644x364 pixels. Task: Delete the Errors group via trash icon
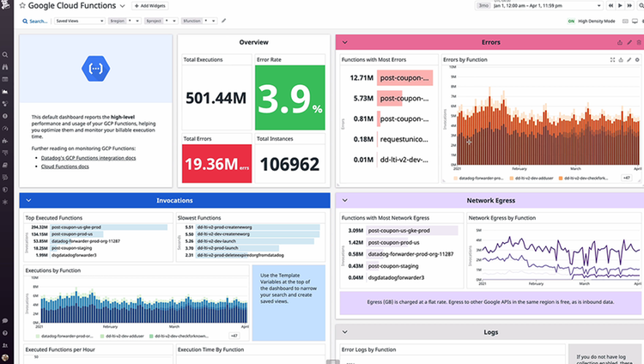(x=639, y=42)
